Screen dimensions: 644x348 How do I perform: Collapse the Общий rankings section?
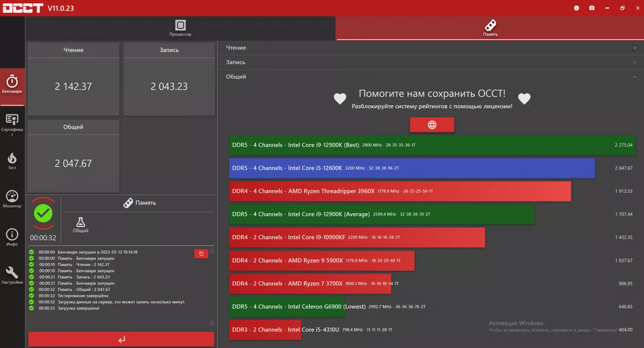[x=431, y=77]
